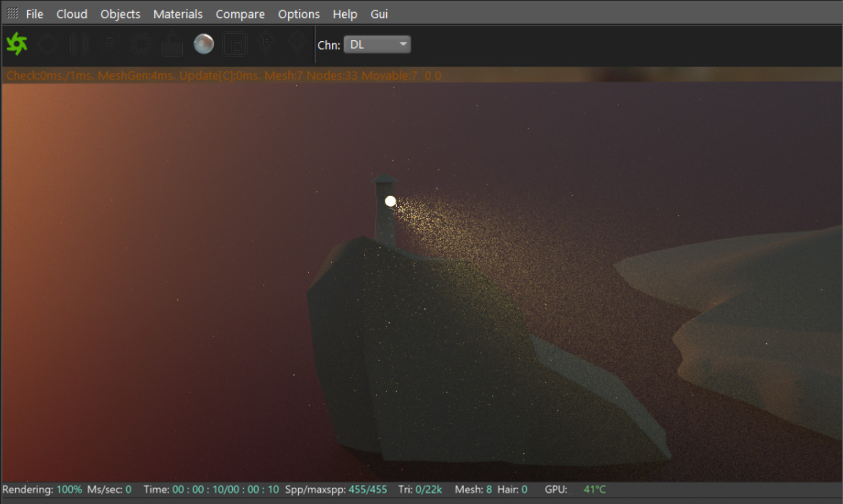
Task: Click the lighthouse tower roof in the viewport
Action: click(x=385, y=179)
